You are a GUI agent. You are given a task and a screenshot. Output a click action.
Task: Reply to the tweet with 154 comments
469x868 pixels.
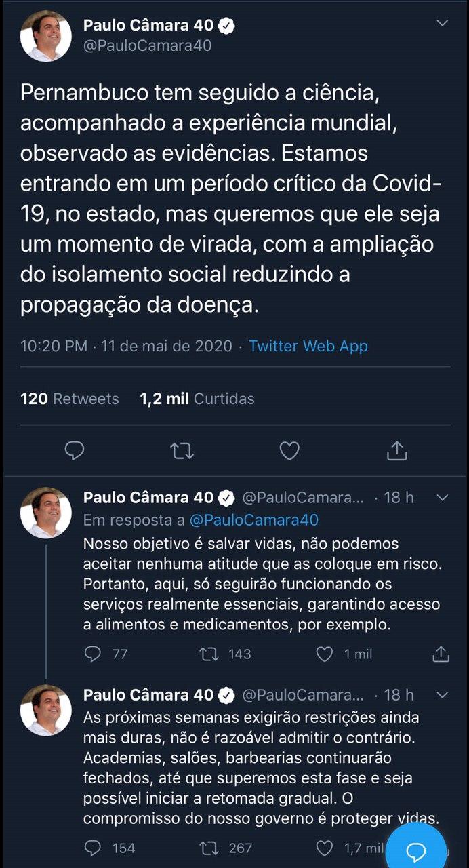[x=93, y=848]
